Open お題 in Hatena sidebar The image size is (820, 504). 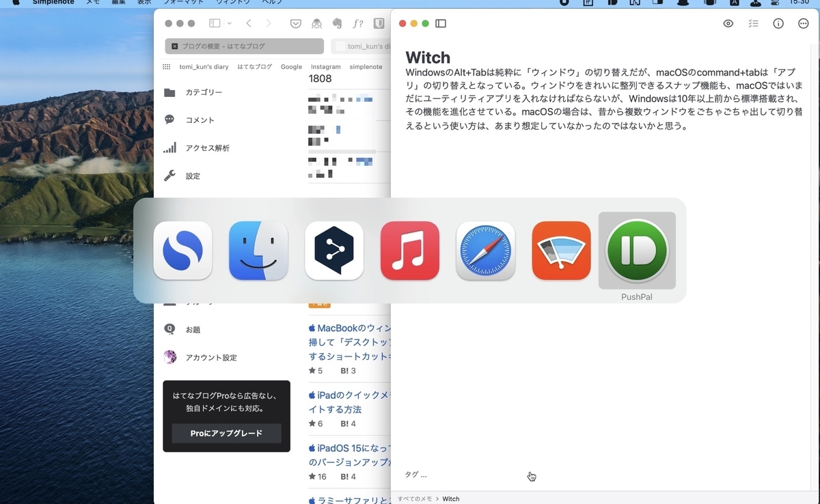click(x=193, y=330)
